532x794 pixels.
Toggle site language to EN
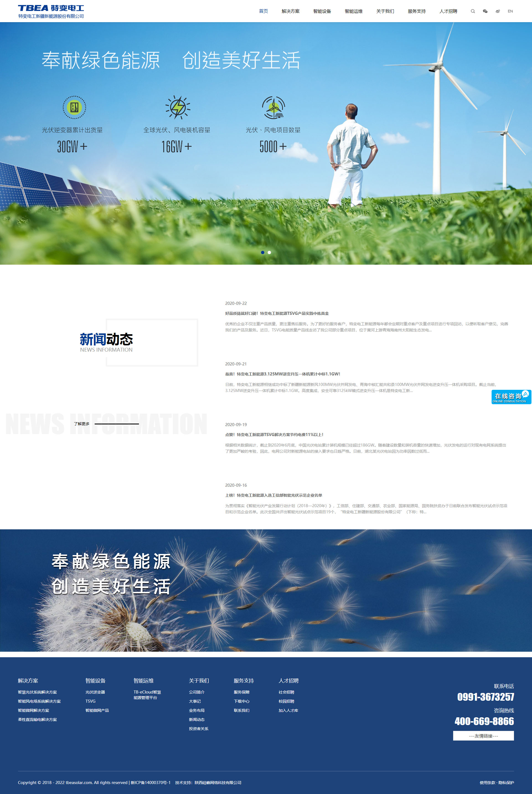pos(510,11)
